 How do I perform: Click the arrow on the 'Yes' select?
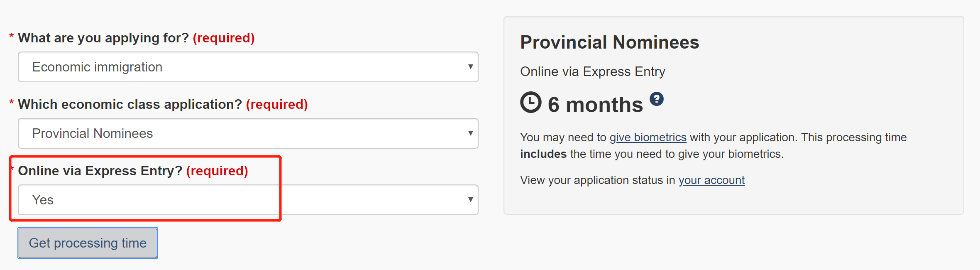coord(470,200)
